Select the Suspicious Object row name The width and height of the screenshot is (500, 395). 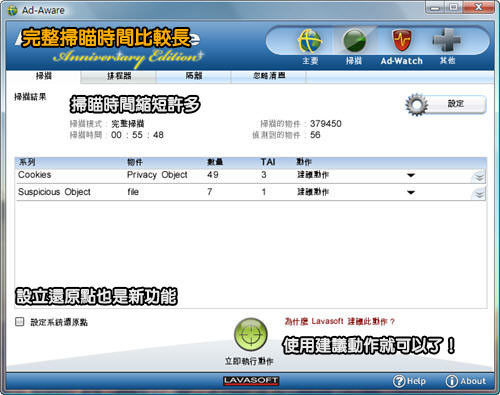click(54, 192)
